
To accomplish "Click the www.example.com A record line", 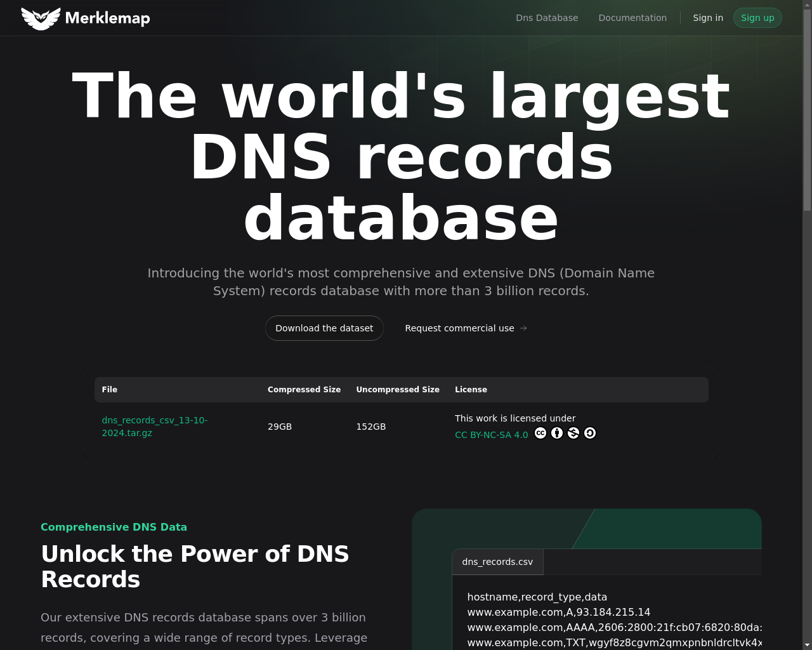I will tap(559, 612).
